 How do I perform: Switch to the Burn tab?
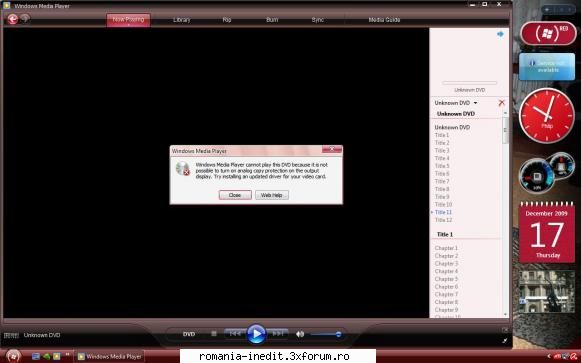click(272, 20)
